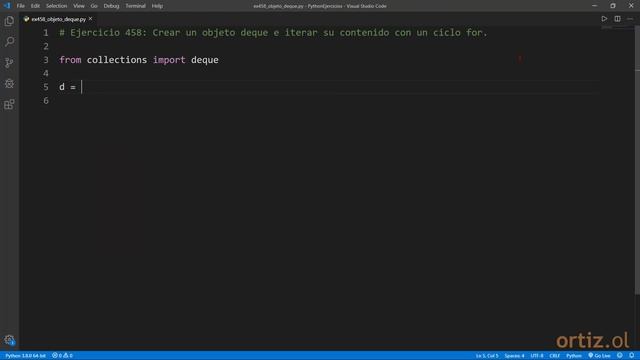Close the ex458_objeto_deque.py tab
This screenshot has width=640, height=360.
point(91,19)
